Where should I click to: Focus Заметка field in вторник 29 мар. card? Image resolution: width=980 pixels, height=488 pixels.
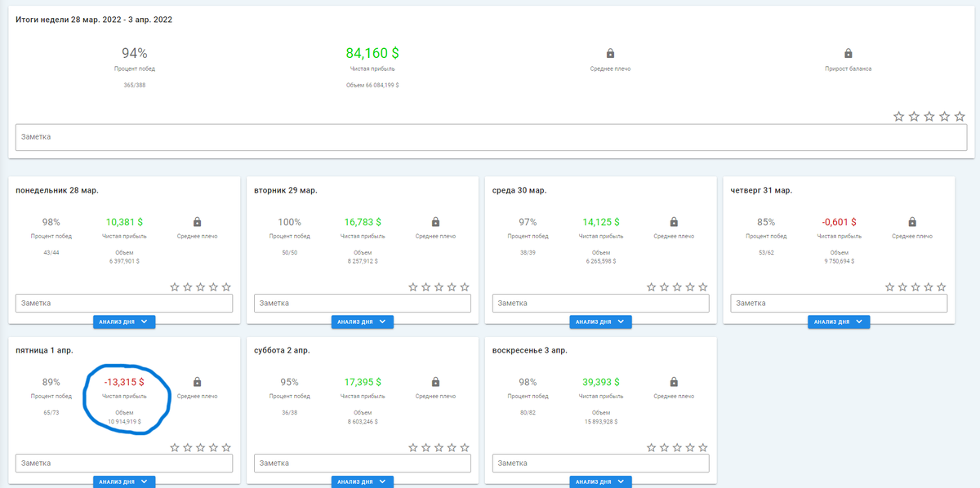(363, 303)
